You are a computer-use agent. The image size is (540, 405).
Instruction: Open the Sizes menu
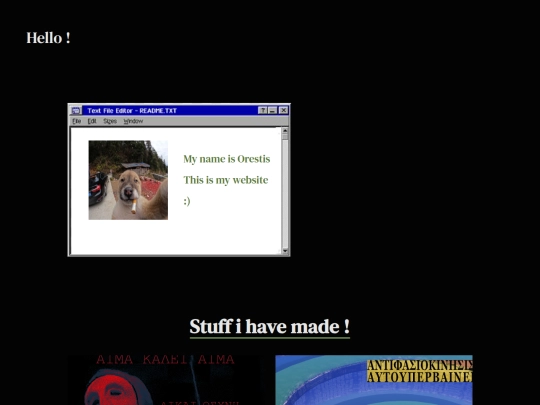coord(110,121)
